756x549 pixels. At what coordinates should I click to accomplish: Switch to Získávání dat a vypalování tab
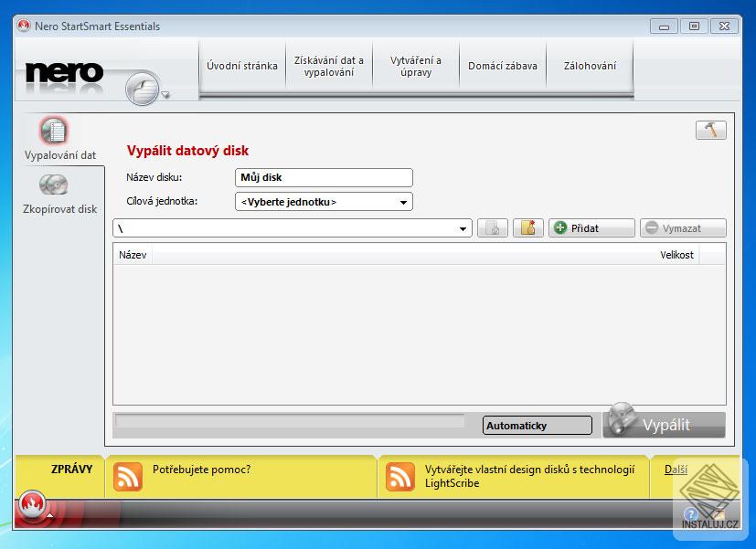[x=329, y=66]
